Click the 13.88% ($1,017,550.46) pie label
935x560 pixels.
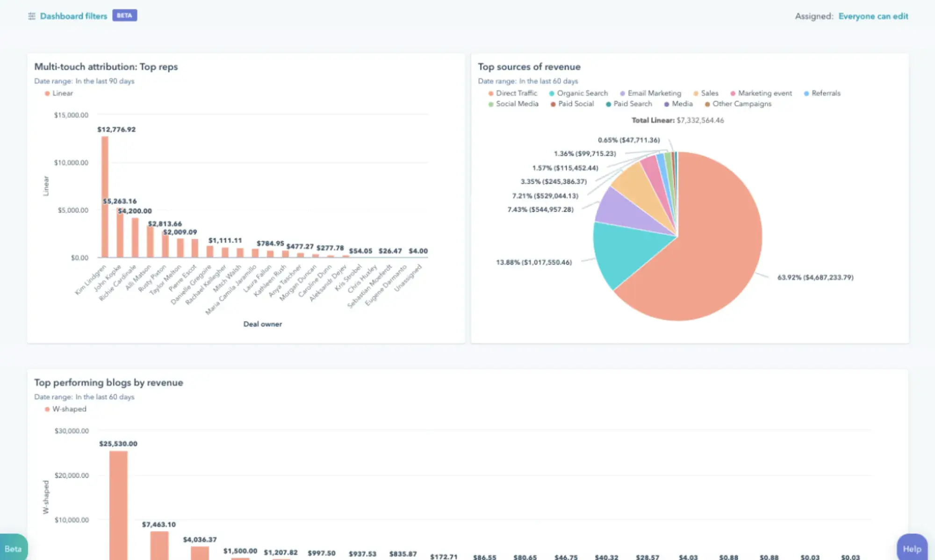534,262
